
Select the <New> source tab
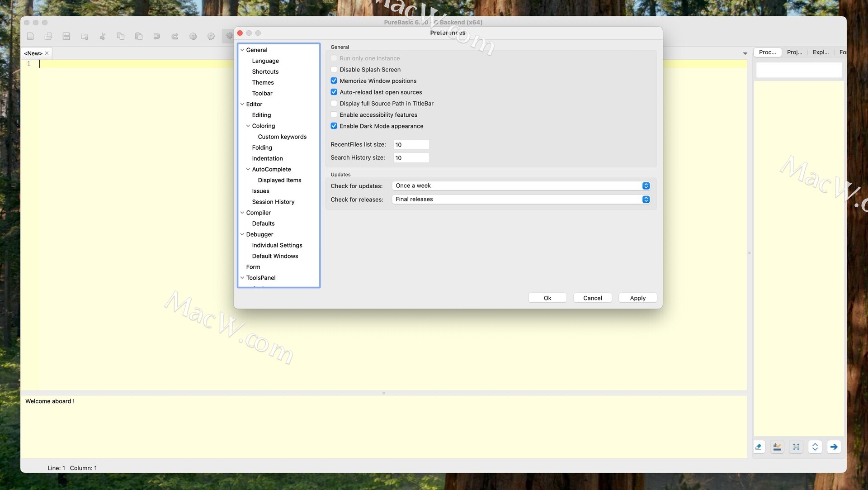(33, 53)
